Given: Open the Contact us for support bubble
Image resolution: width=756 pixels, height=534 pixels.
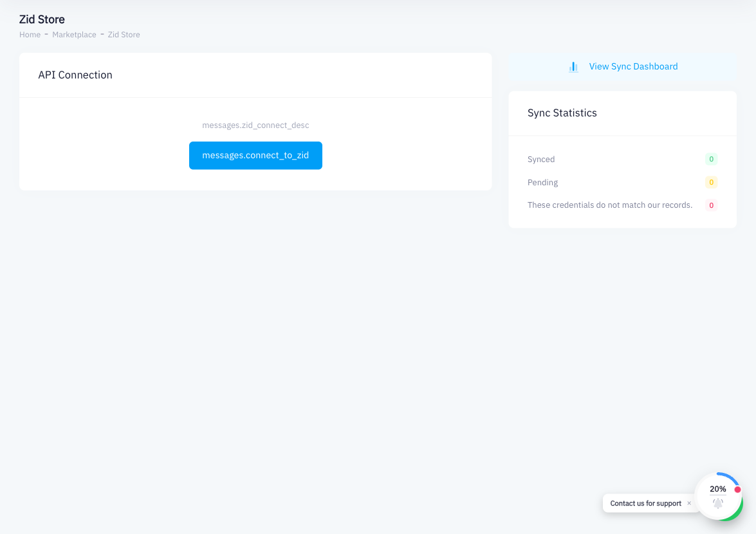Looking at the screenshot, I should pyautogui.click(x=645, y=503).
